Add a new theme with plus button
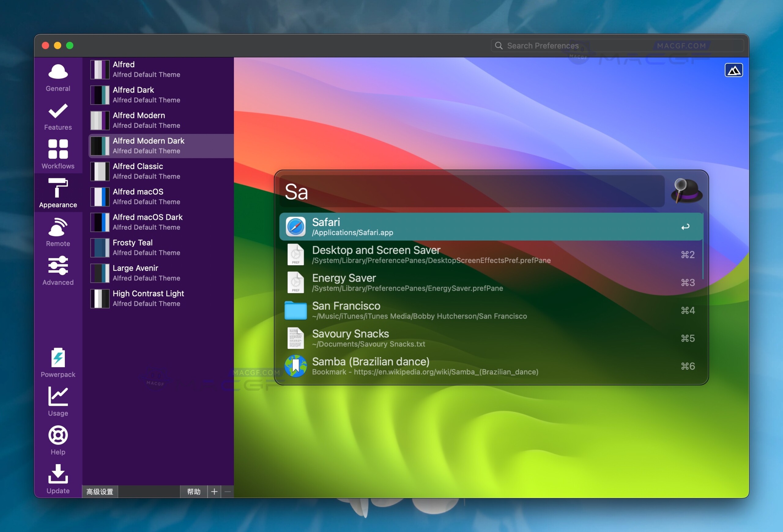 pyautogui.click(x=214, y=492)
